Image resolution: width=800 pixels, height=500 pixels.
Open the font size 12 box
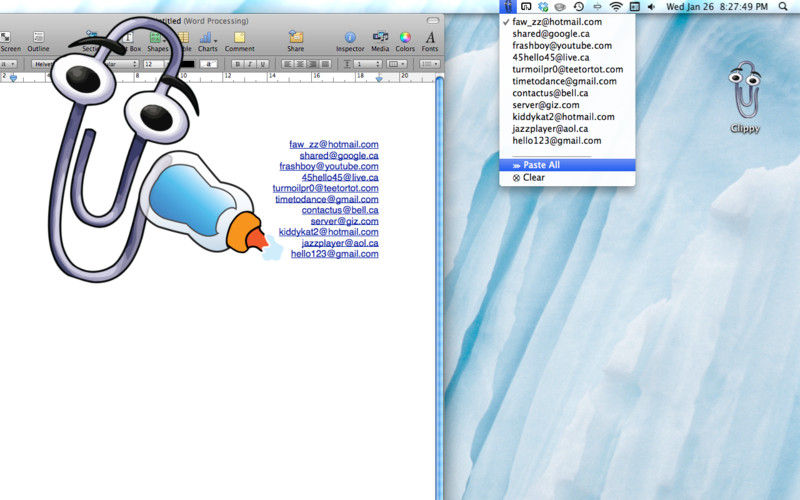[155, 64]
